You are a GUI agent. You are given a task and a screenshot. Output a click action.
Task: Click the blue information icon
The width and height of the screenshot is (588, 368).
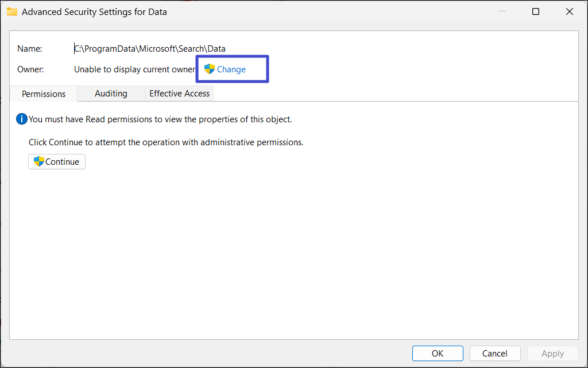pyautogui.click(x=22, y=119)
